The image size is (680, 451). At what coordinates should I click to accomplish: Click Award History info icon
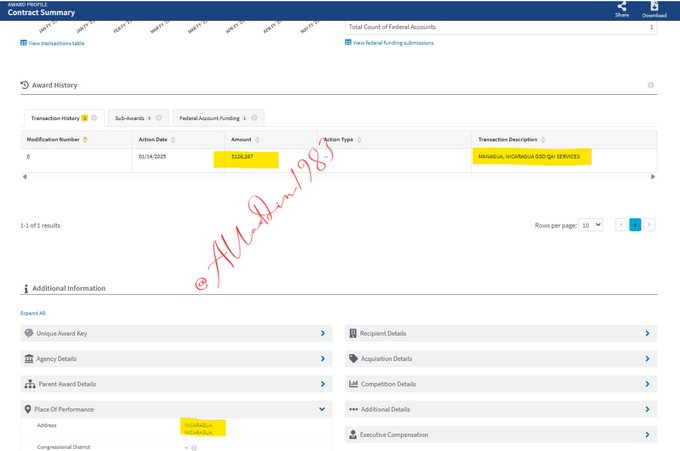[650, 85]
